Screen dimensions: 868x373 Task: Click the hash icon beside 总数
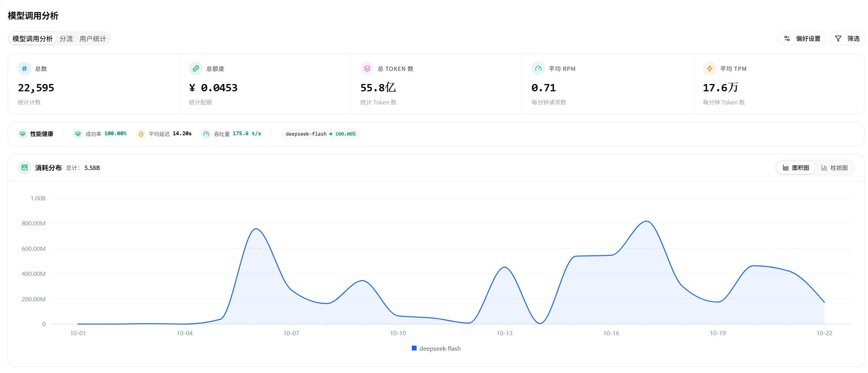pyautogui.click(x=24, y=69)
